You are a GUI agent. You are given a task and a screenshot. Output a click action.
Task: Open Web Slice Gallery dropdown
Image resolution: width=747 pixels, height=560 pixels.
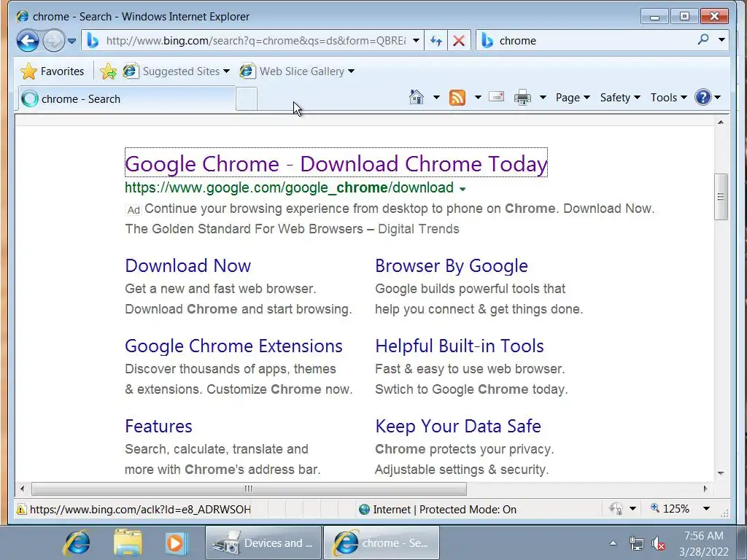tap(298, 71)
